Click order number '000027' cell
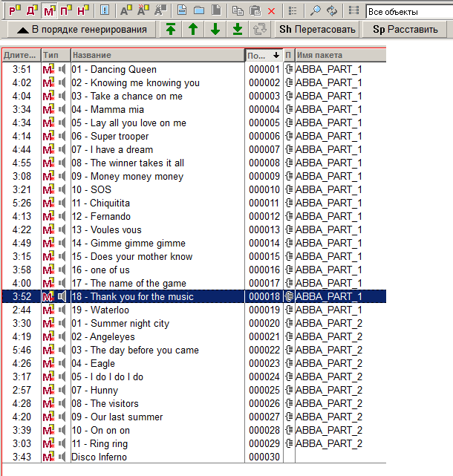 (x=264, y=417)
